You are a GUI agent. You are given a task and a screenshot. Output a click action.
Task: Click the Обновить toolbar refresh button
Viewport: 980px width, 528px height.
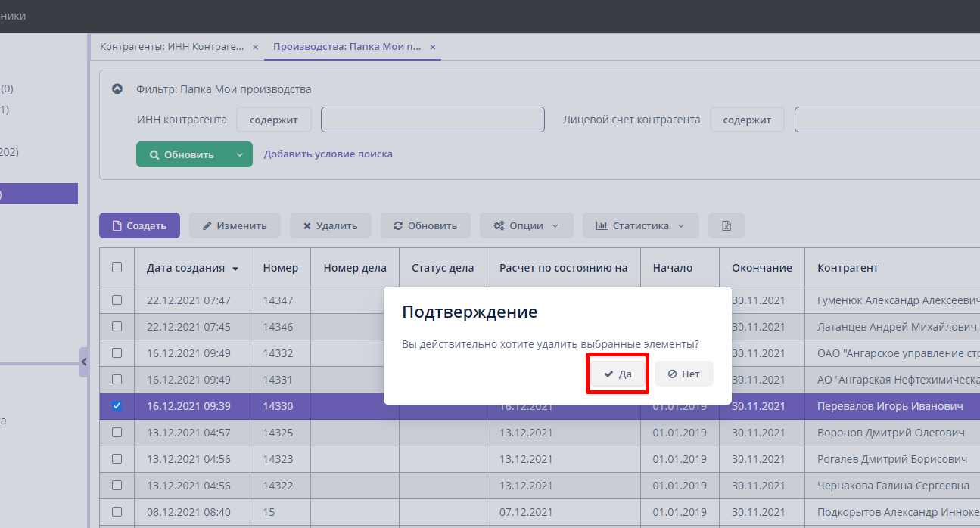point(425,225)
